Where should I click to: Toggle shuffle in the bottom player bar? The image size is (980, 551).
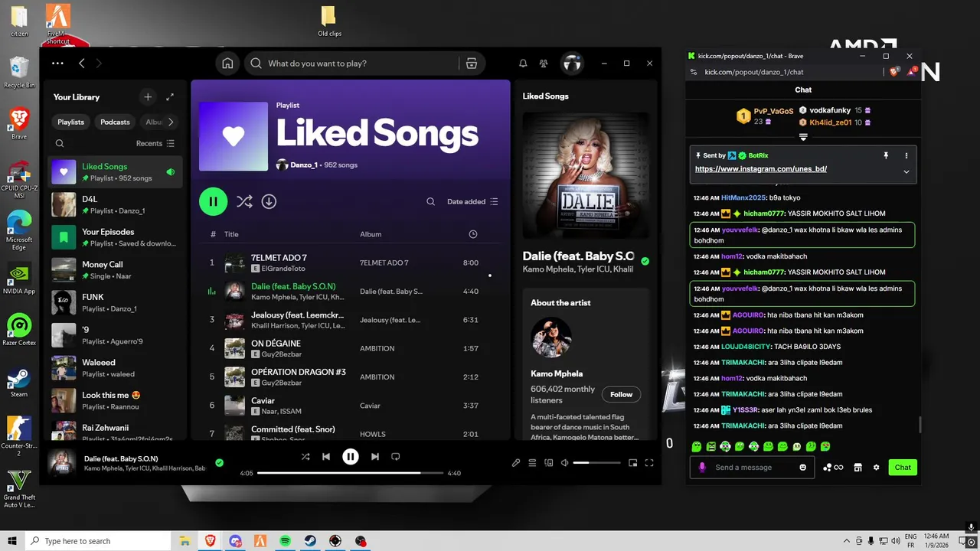click(x=305, y=457)
